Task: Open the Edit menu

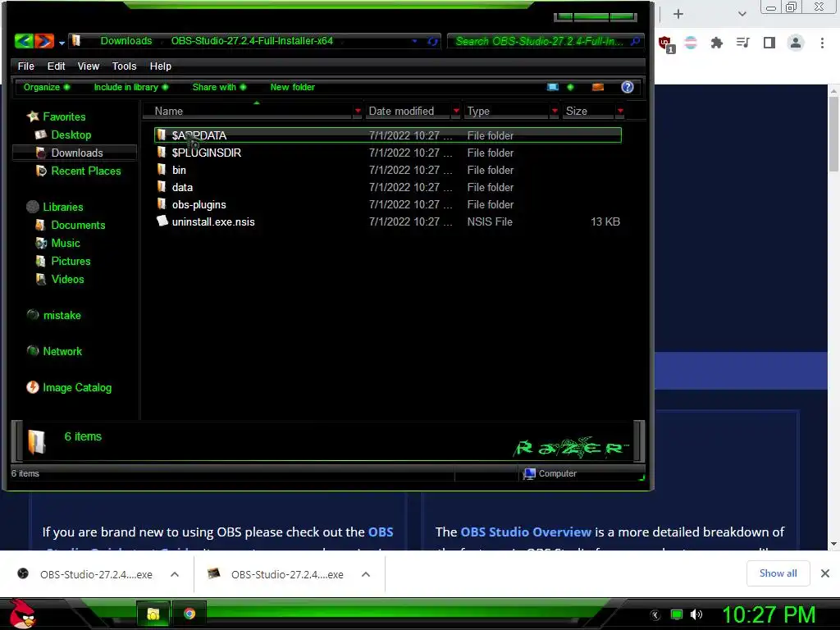Action: pyautogui.click(x=57, y=66)
